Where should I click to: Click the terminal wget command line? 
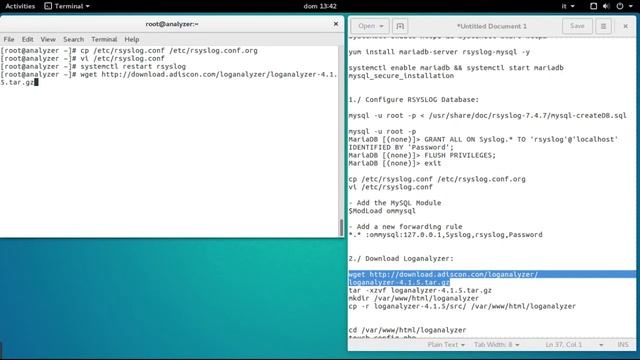pyautogui.click(x=169, y=78)
